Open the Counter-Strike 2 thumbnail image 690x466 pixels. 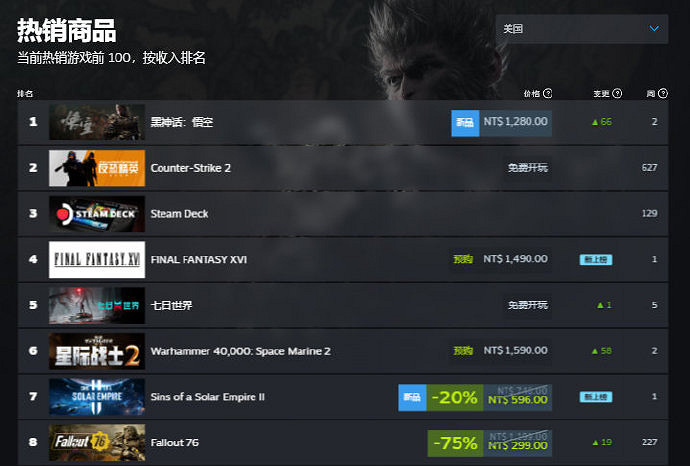click(x=97, y=168)
